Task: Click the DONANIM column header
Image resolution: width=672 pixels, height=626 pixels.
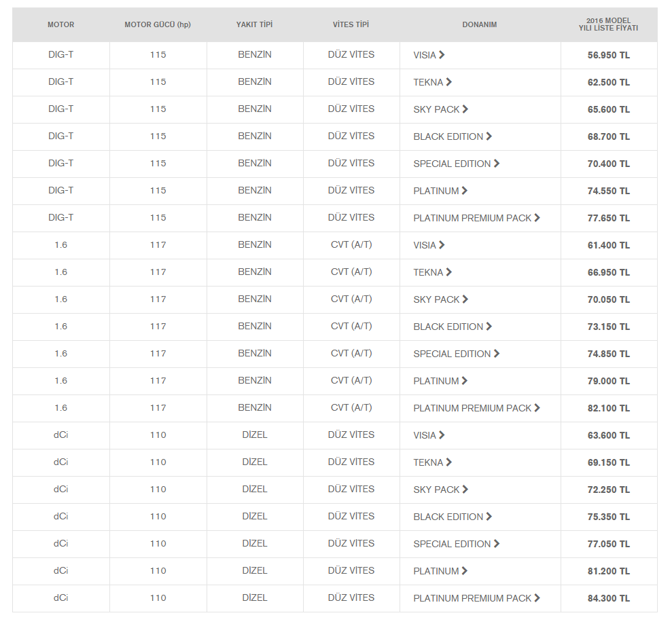Action: pyautogui.click(x=480, y=24)
